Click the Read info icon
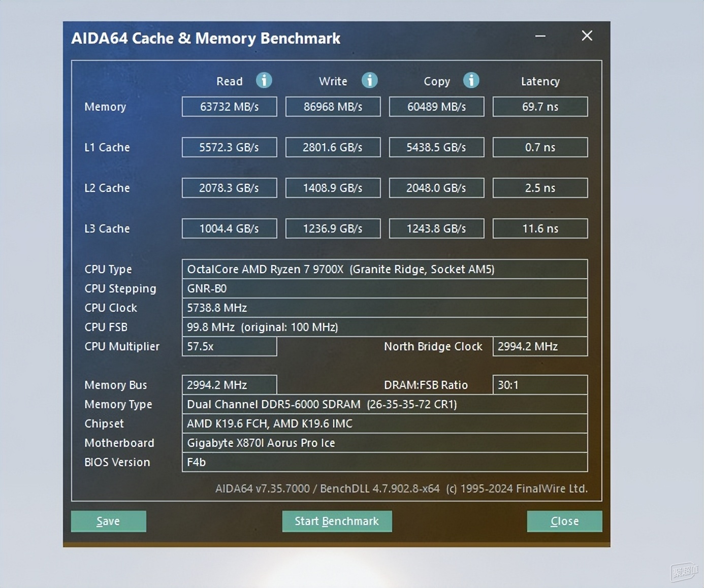This screenshot has width=704, height=588. point(264,80)
